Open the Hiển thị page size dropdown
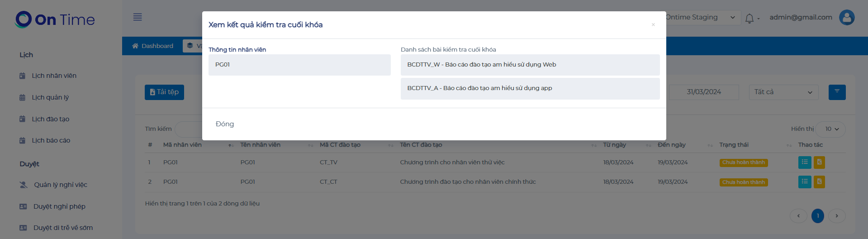Image resolution: width=868 pixels, height=239 pixels. [x=831, y=129]
